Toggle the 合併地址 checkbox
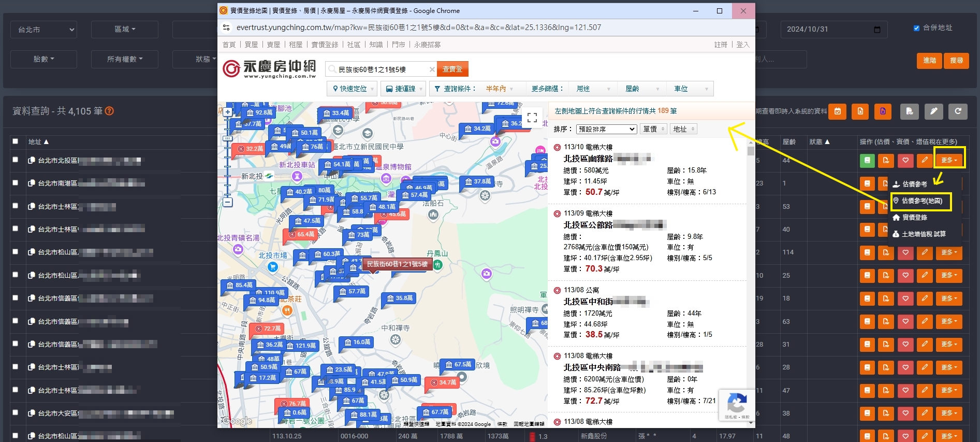 916,28
